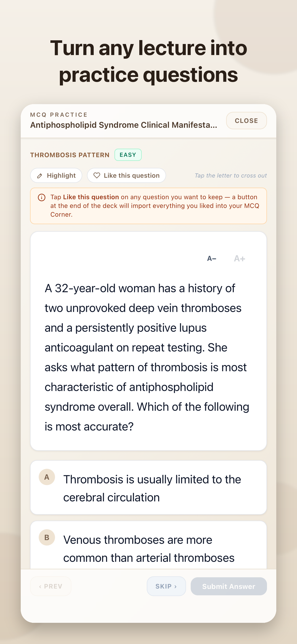The width and height of the screenshot is (297, 644).
Task: Tap the heart icon to like question
Action: tap(97, 176)
